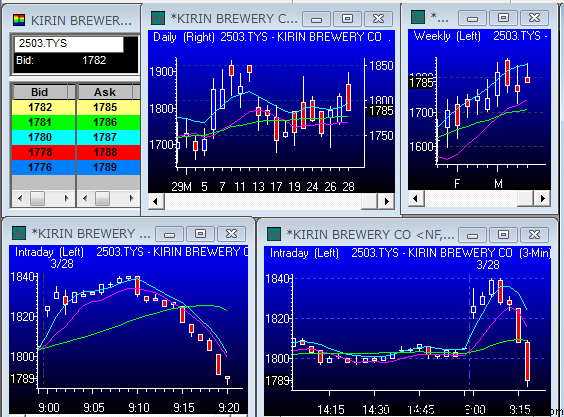Click the 3-Min intraday chart header text
The height and width of the screenshot is (417, 564).
tap(410, 253)
